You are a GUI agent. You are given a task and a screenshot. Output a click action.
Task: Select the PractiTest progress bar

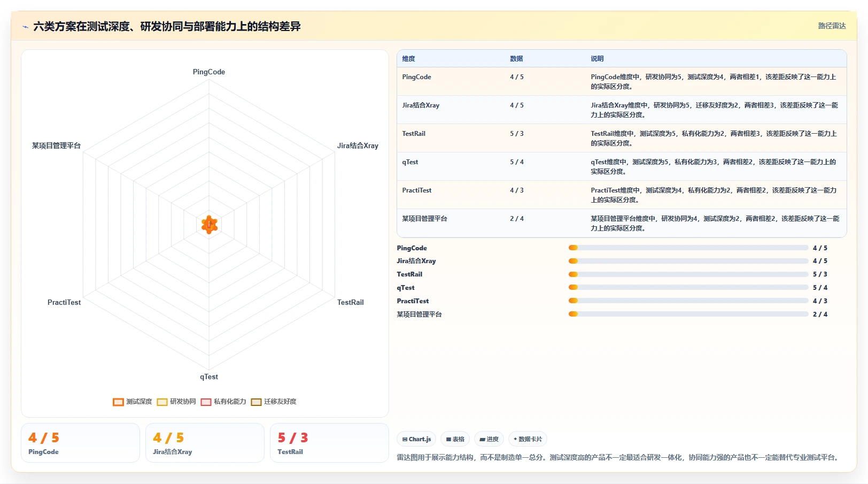coord(688,301)
